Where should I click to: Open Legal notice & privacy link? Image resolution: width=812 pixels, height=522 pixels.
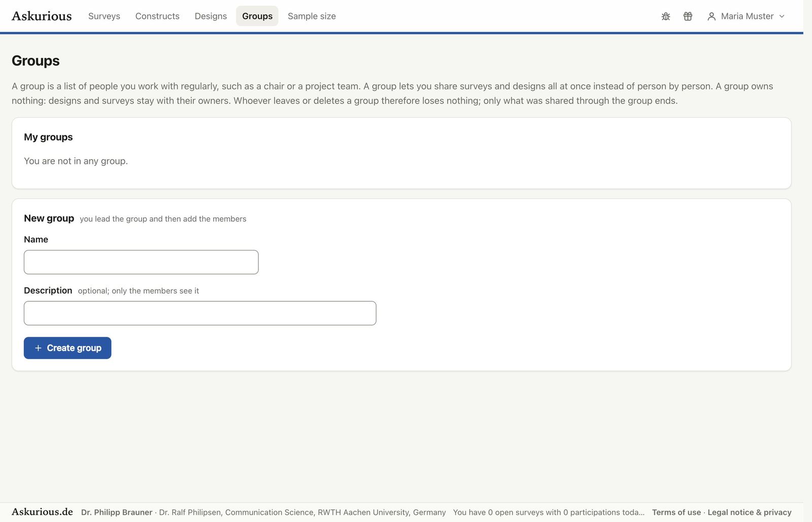tap(750, 512)
